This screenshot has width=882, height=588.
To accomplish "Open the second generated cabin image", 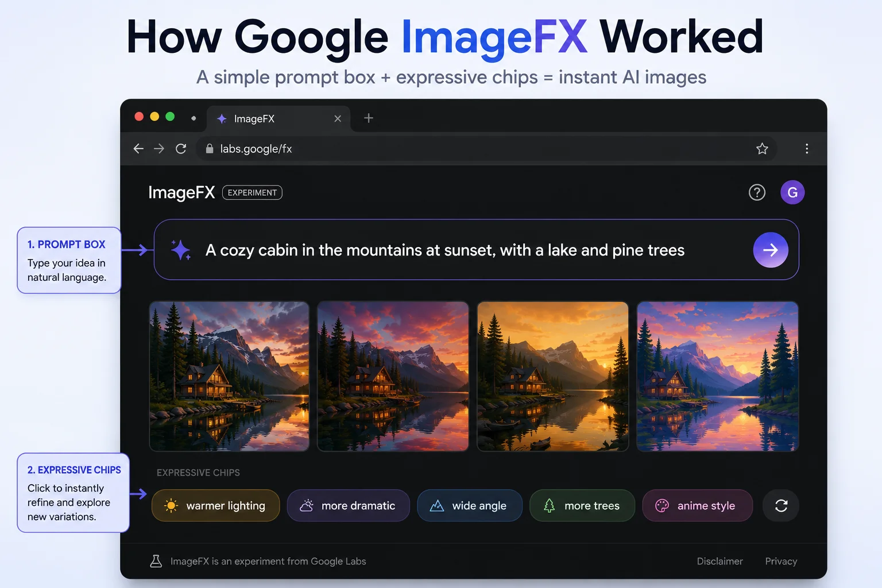I will click(393, 376).
